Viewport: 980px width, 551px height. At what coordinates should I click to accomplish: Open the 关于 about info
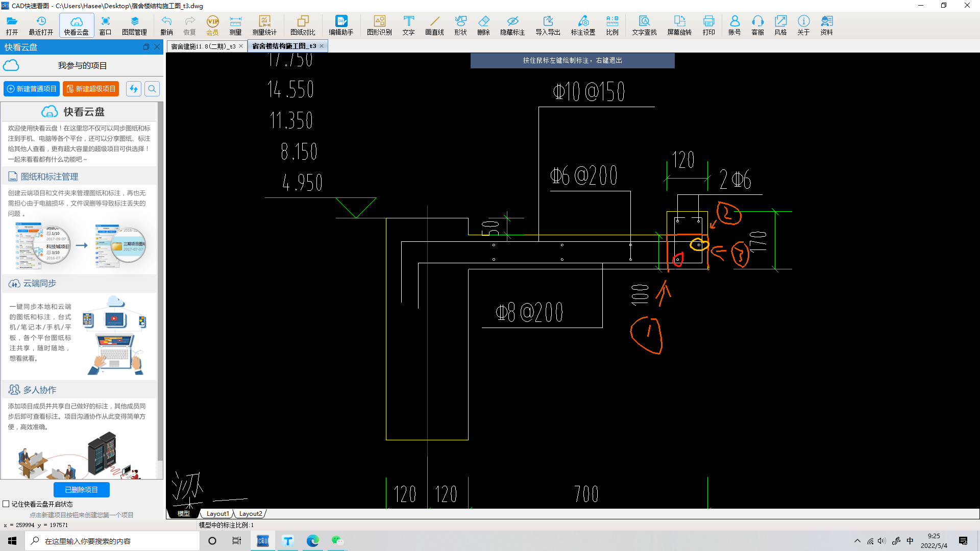click(803, 25)
